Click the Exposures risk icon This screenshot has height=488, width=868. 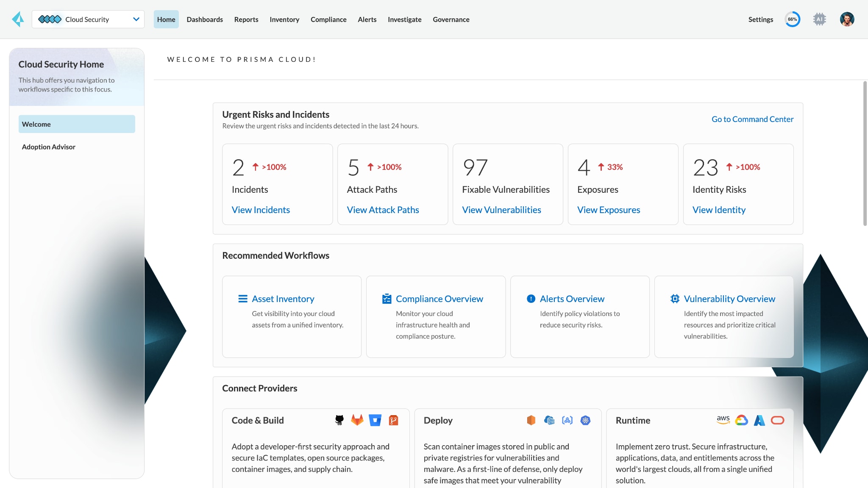pos(600,167)
